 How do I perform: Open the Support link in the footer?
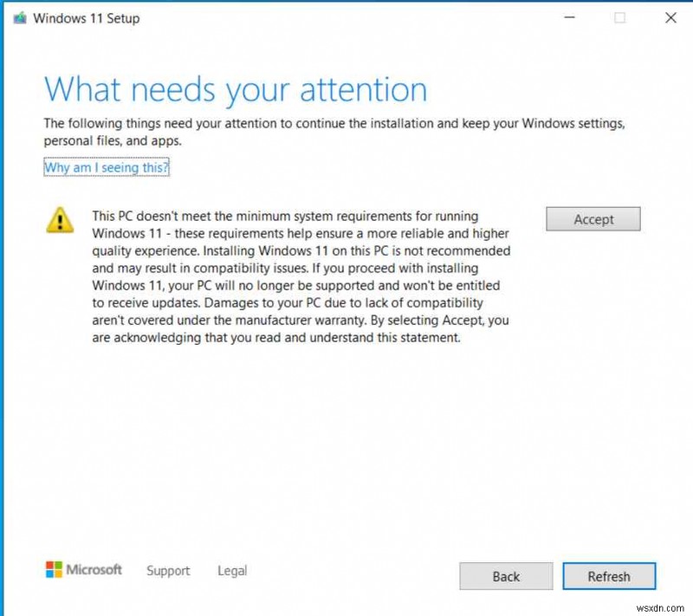coord(168,571)
